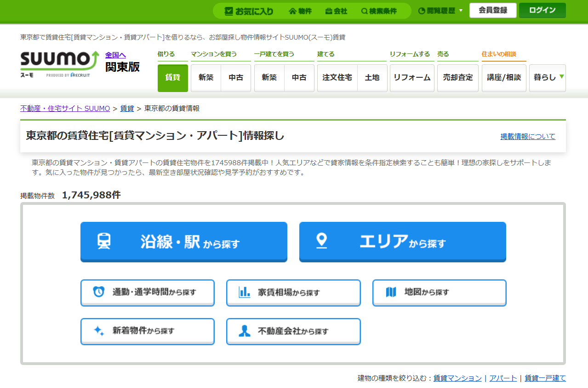Click the 会員登録 button
This screenshot has height=388, width=588.
(493, 10)
